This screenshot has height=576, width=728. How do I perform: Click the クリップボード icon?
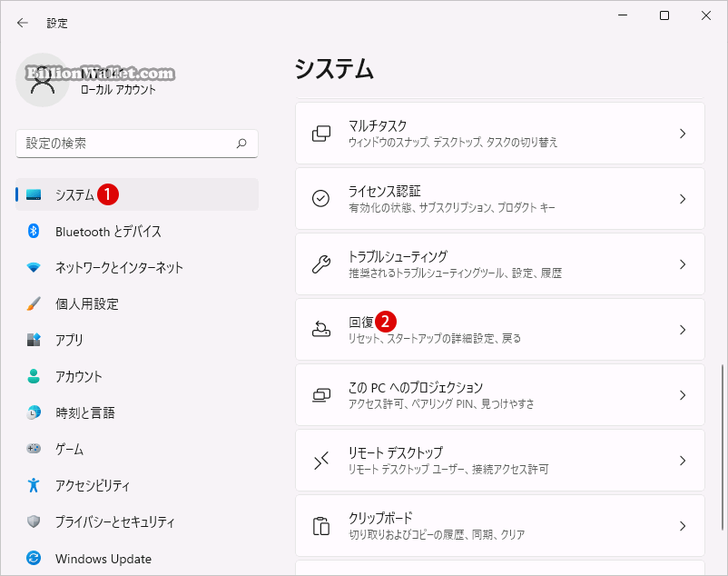pyautogui.click(x=320, y=526)
